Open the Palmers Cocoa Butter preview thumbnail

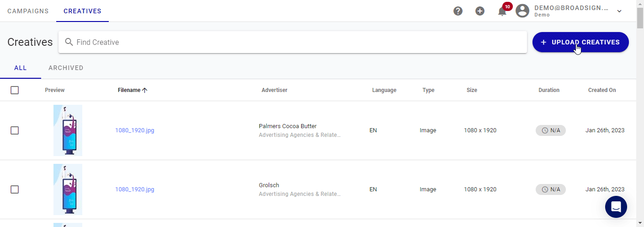tap(68, 130)
